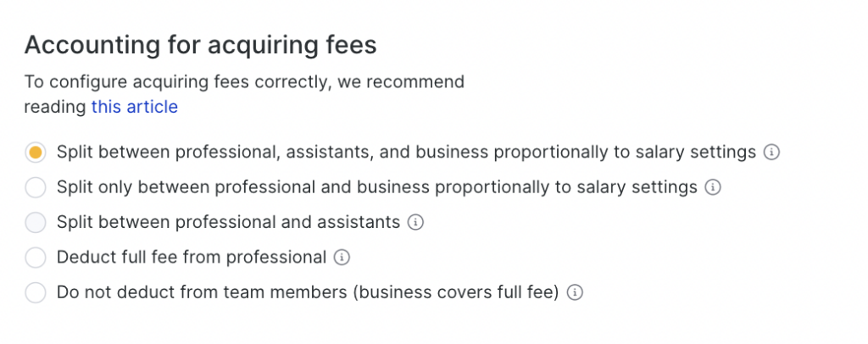Click the 'Deduct full fee from professional' label text

pos(192,258)
